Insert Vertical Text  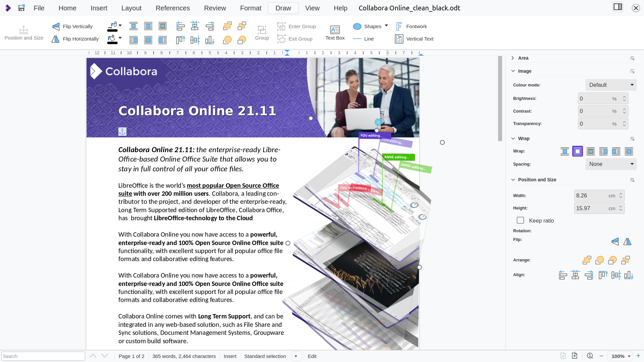[x=414, y=39]
